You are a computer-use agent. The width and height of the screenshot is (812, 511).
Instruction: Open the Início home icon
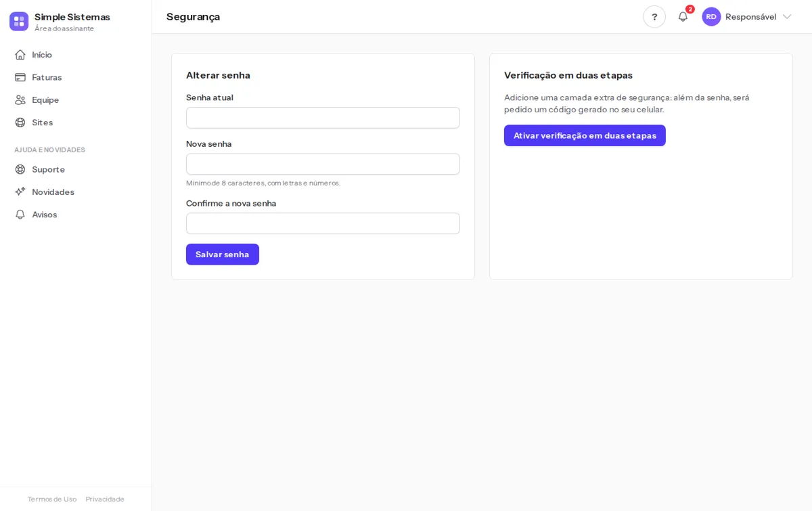point(20,55)
